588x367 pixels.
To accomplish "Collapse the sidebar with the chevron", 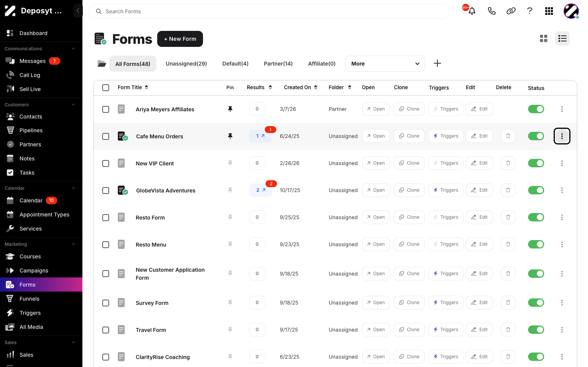I will (78, 11).
